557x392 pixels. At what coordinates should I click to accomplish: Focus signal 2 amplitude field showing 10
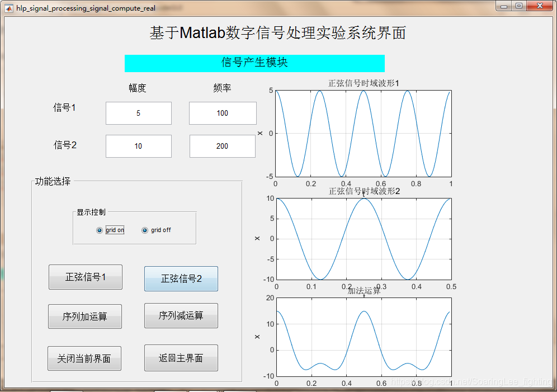point(139,146)
